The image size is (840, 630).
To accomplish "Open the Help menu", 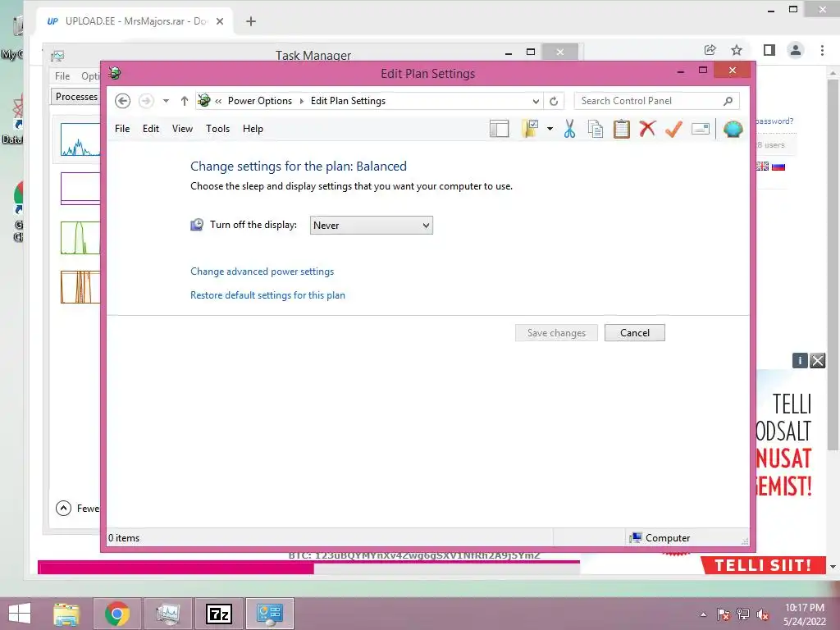I will [253, 129].
